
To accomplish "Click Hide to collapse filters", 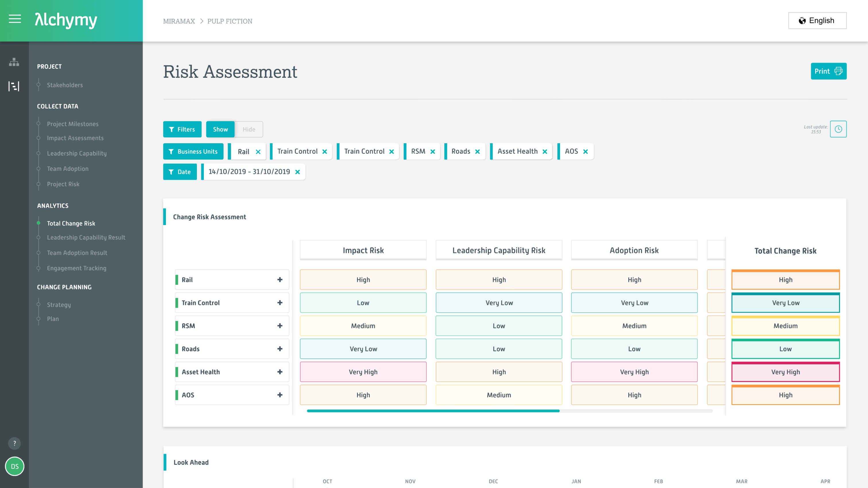I will (249, 129).
